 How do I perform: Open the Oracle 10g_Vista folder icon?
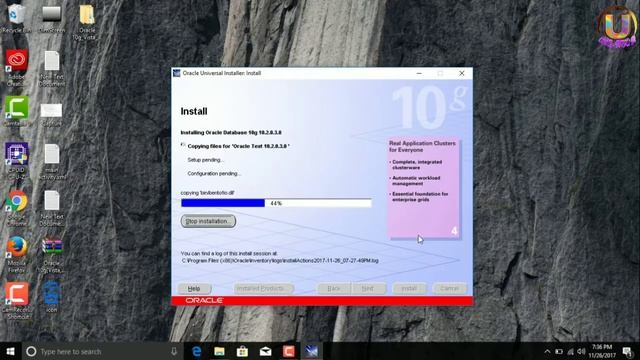point(87,22)
